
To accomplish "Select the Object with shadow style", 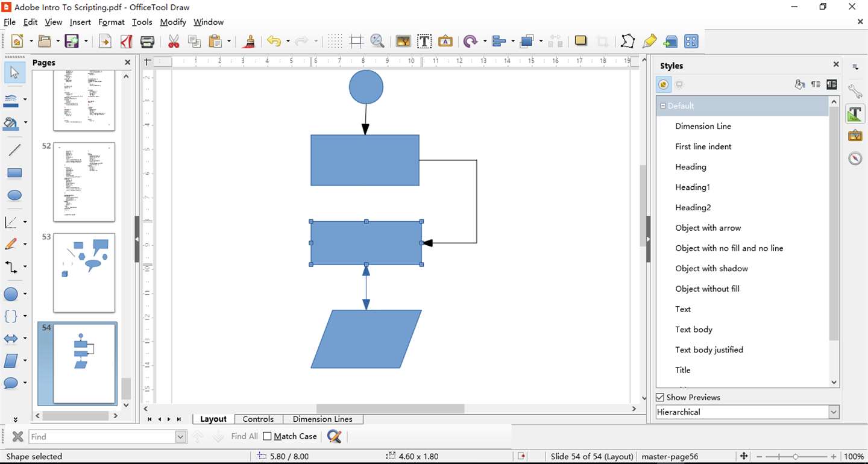I will click(x=712, y=269).
